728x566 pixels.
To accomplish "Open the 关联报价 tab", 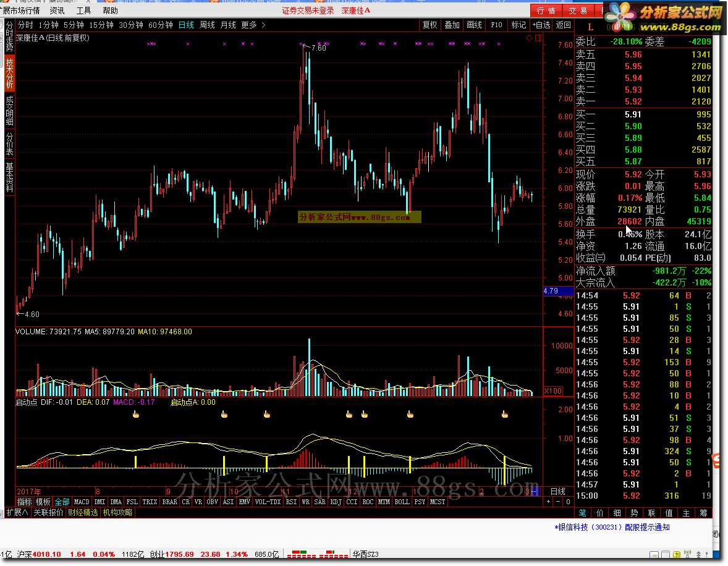I will (48, 513).
